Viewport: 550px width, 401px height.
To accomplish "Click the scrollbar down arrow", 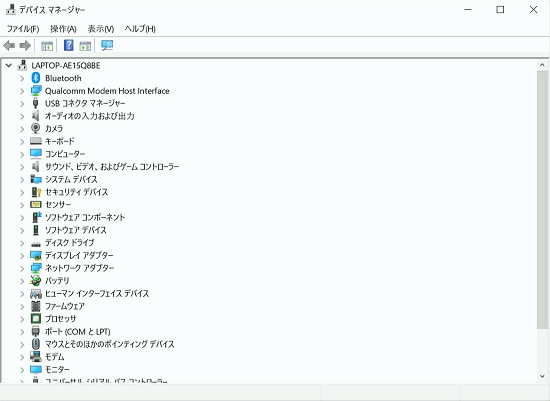I will (x=542, y=376).
